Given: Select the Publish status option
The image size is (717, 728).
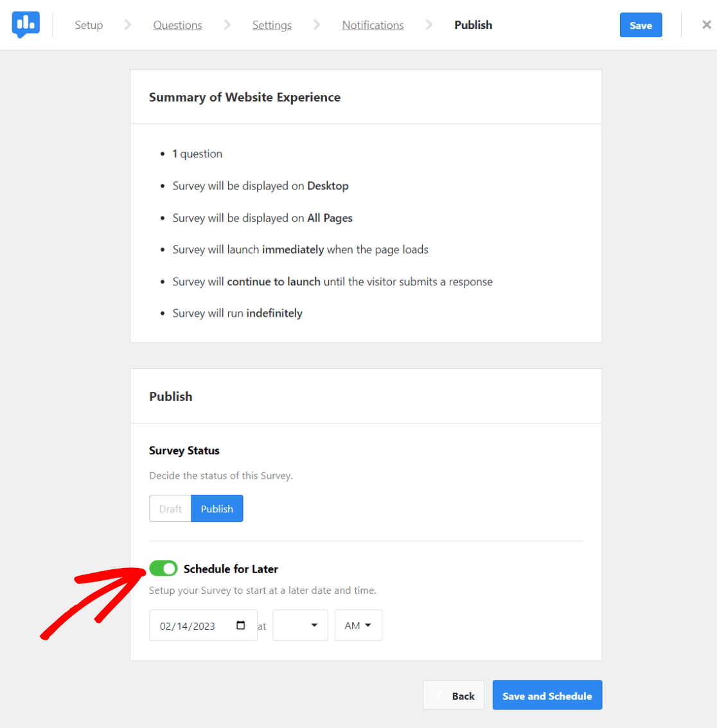Looking at the screenshot, I should [x=217, y=508].
